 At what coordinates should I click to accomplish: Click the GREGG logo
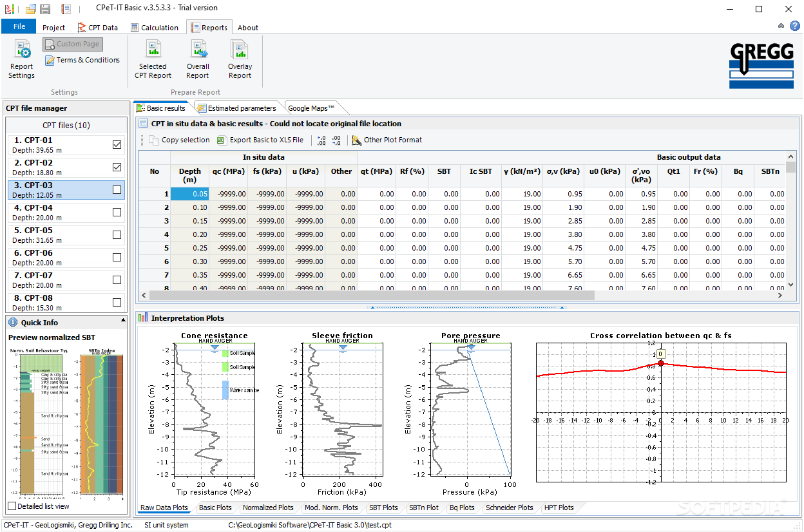pyautogui.click(x=761, y=67)
